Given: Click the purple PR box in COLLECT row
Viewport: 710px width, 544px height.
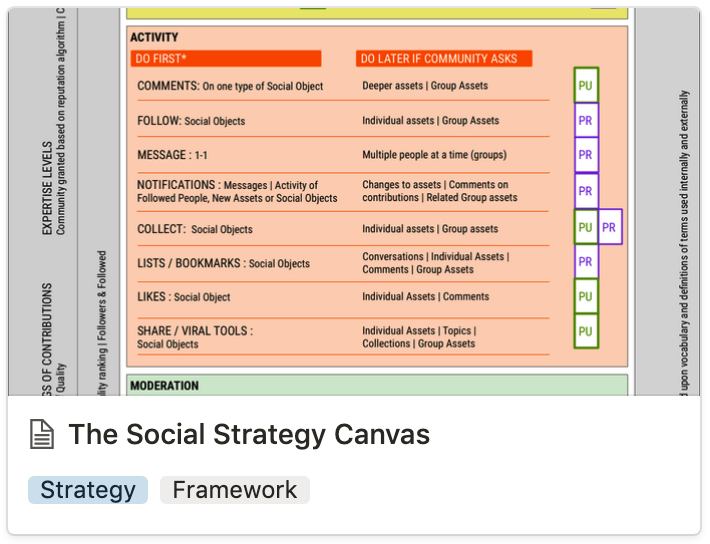Looking at the screenshot, I should (610, 227).
